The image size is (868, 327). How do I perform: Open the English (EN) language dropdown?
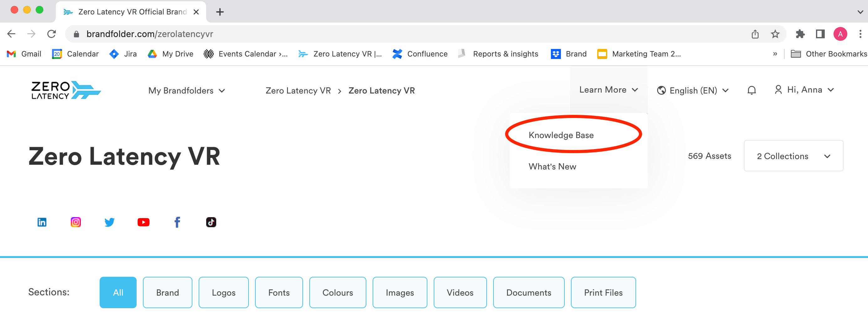pos(693,90)
